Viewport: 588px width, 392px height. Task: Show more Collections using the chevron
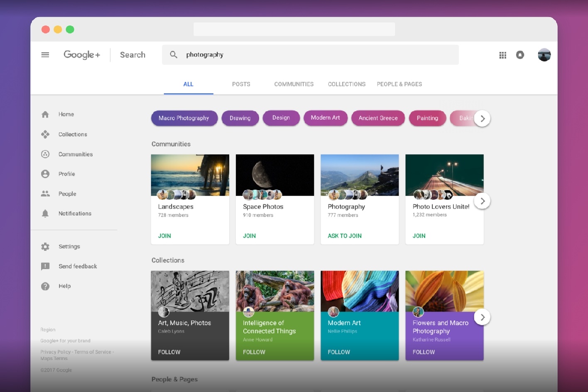point(482,317)
